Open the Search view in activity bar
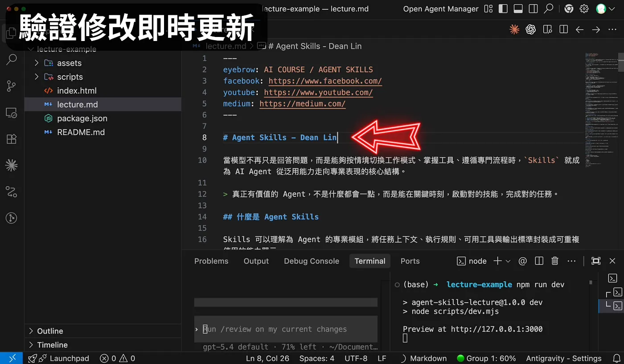Image resolution: width=624 pixels, height=364 pixels. pos(12,59)
